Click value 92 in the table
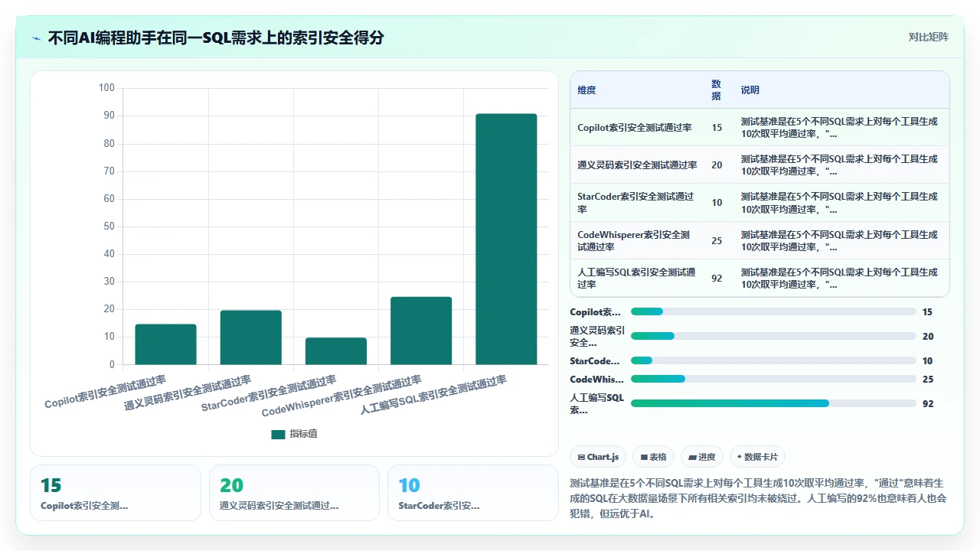The image size is (980, 551). tap(717, 279)
